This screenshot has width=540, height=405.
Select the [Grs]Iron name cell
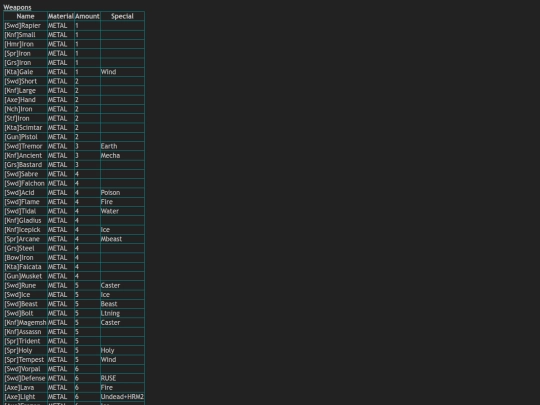click(x=25, y=63)
